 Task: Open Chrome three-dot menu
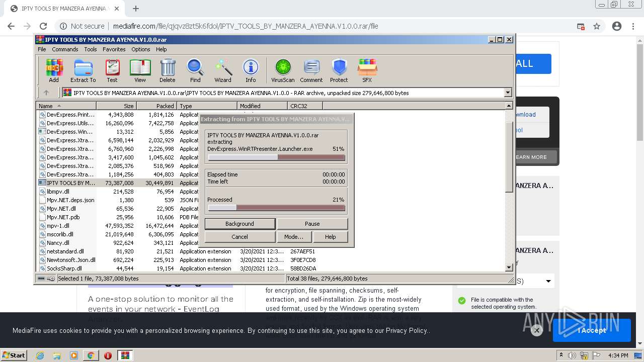point(633,26)
